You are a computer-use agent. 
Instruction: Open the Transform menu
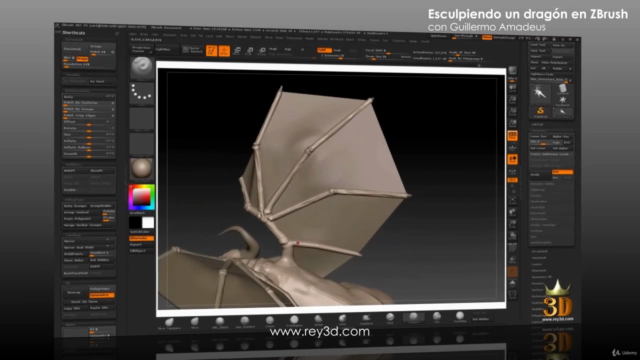pos(398,41)
